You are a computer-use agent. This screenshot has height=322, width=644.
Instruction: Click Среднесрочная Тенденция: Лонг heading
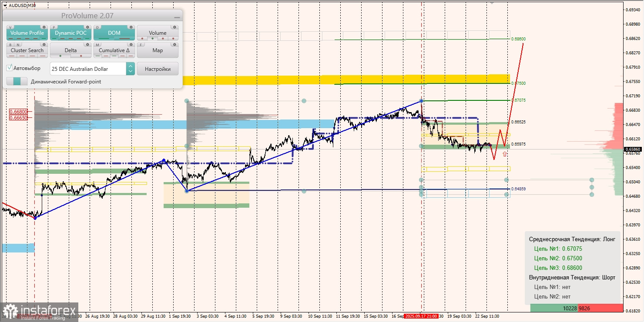[572, 239]
